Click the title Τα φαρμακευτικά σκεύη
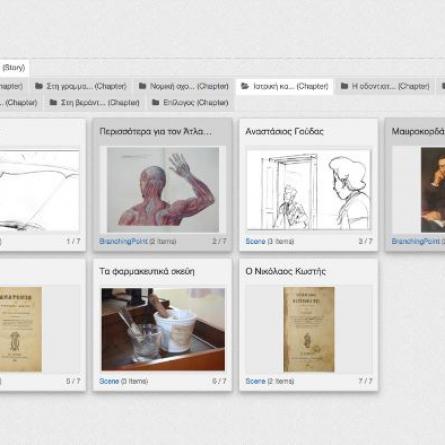Image resolution: width=445 pixels, height=445 pixels. click(147, 271)
